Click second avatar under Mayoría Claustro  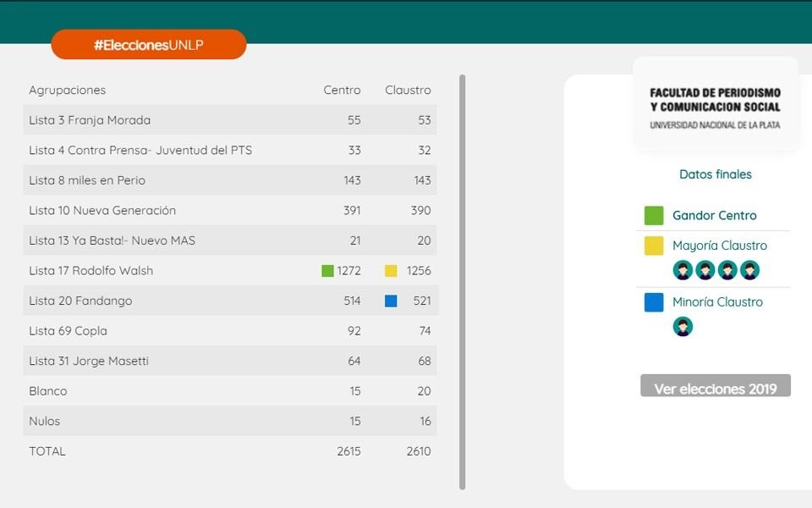(705, 270)
